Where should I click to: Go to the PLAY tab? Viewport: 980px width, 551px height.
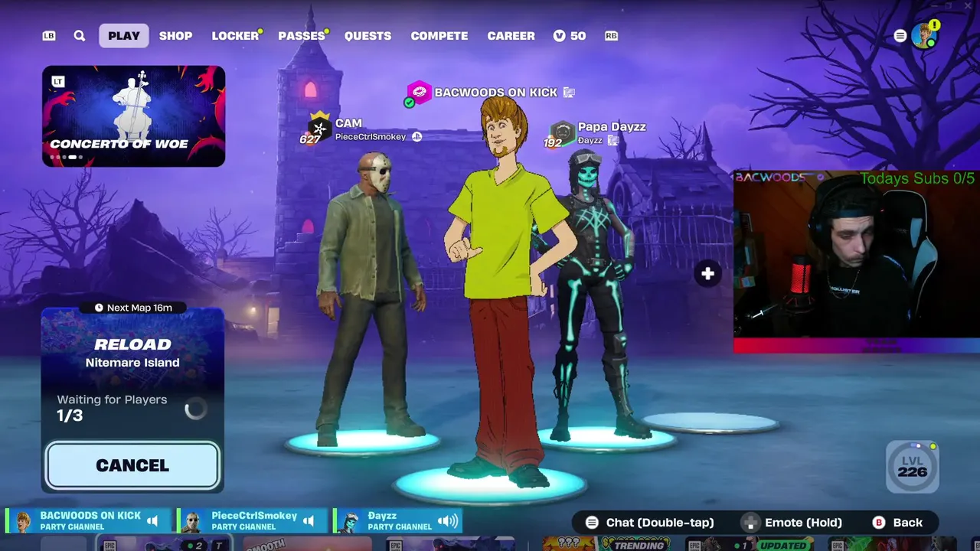coord(124,36)
